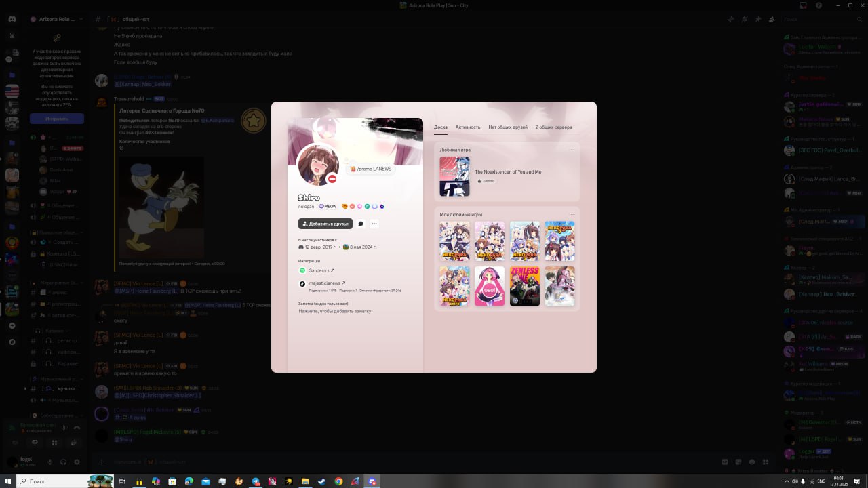The image size is (868, 488).
Task: Open the Steam icon in the taskbar
Action: 322,481
